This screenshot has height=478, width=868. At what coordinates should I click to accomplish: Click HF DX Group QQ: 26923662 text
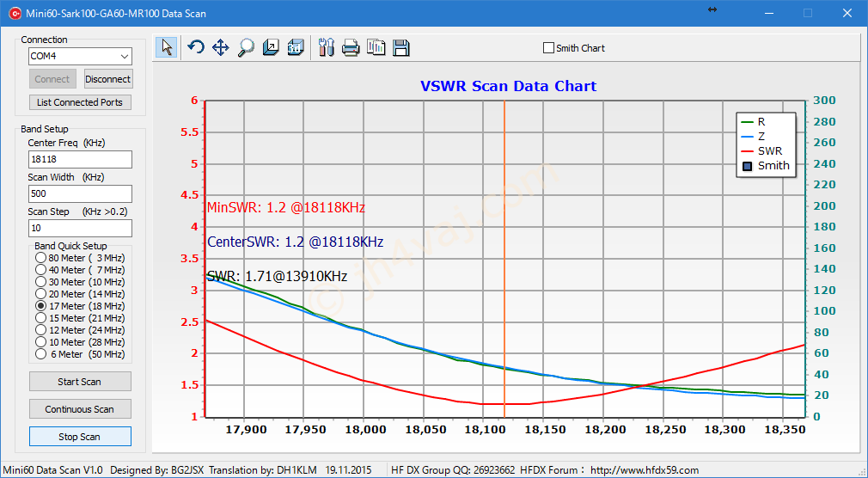click(x=453, y=470)
